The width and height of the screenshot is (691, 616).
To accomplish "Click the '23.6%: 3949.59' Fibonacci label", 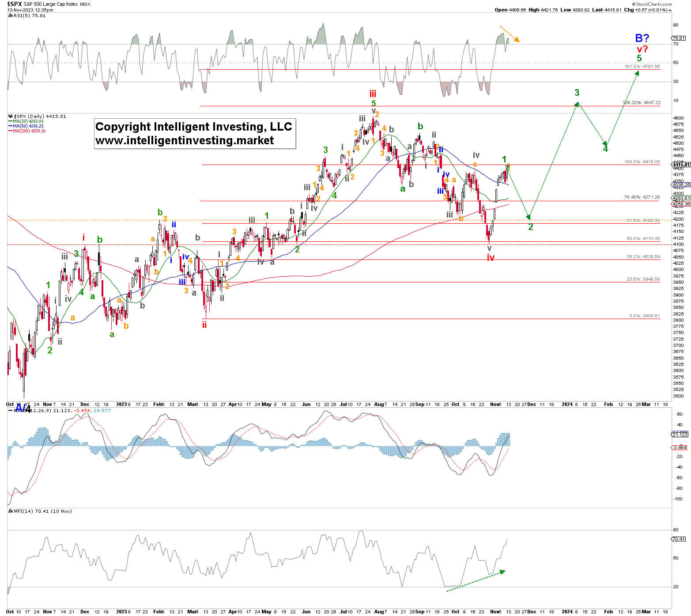I will click(x=643, y=279).
